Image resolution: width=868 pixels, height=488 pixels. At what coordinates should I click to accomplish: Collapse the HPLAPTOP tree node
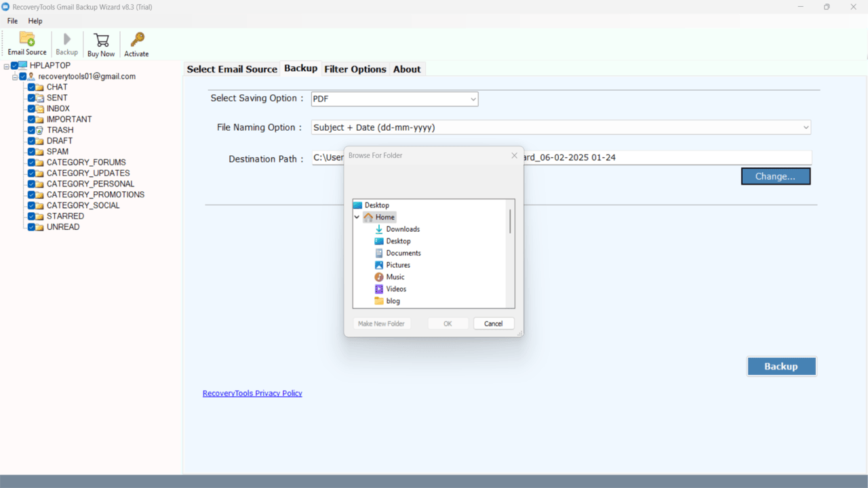pyautogui.click(x=7, y=66)
